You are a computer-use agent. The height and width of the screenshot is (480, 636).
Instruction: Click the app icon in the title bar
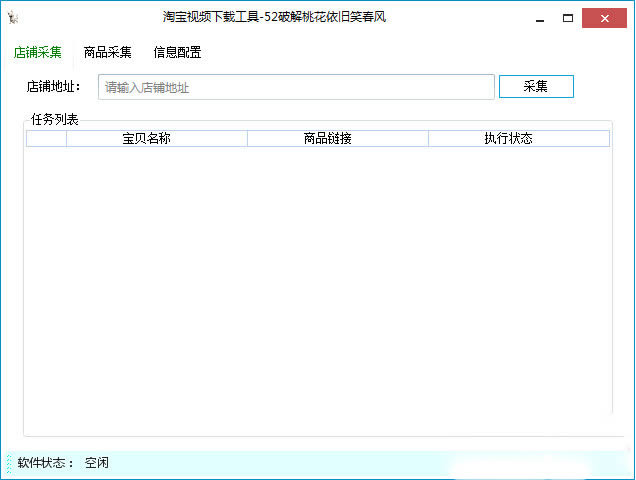[x=13, y=18]
